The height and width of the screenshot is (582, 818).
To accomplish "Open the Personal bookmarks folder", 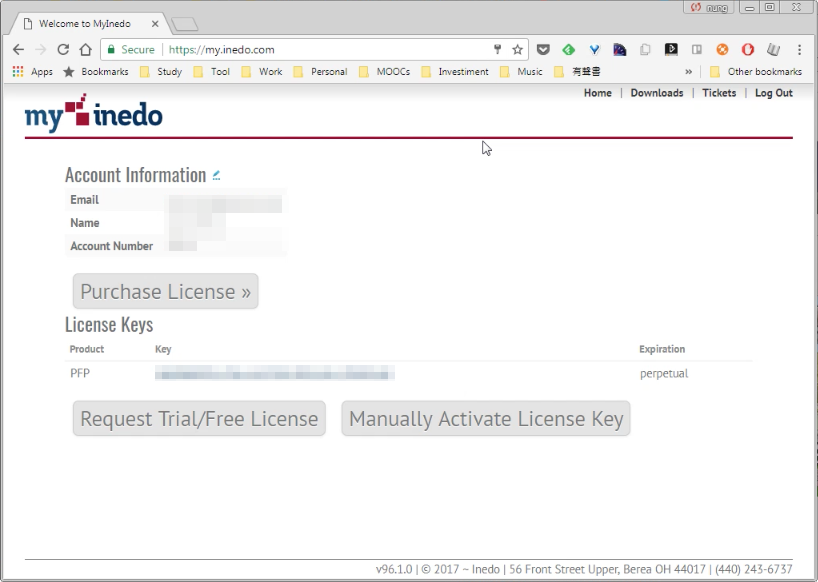I will tap(320, 71).
